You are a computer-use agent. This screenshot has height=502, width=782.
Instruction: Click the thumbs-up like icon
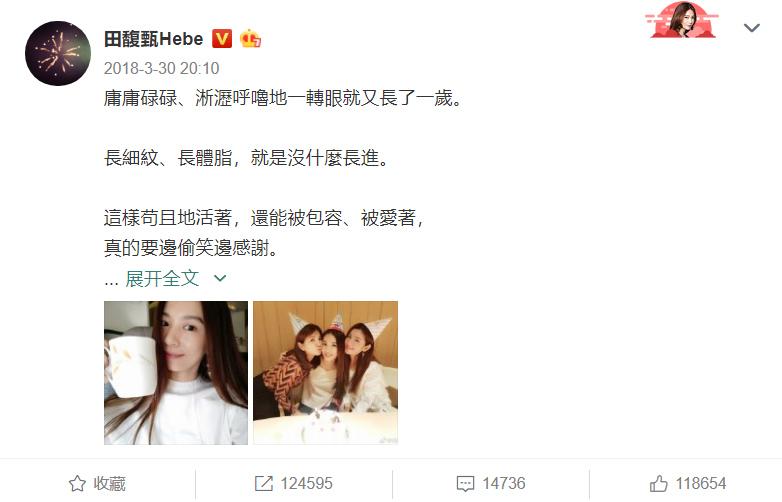tap(658, 483)
